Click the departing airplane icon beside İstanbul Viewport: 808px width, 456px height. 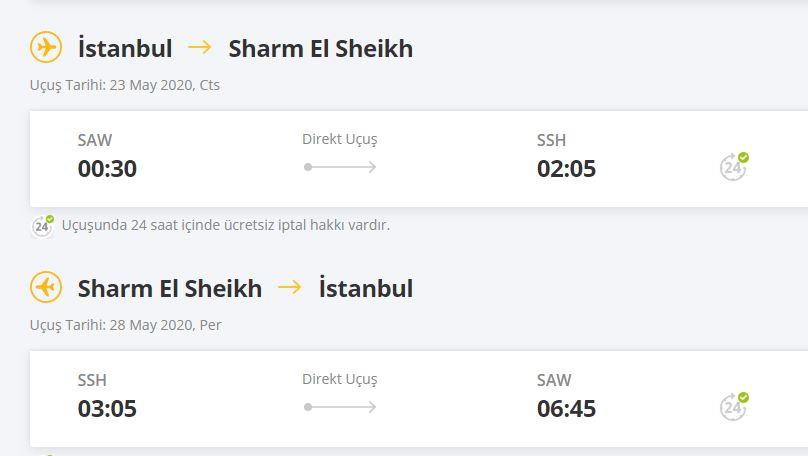46,47
